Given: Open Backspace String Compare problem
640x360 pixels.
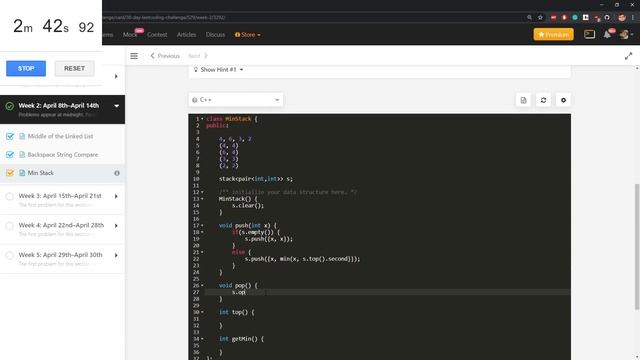Looking at the screenshot, I should 63,155.
